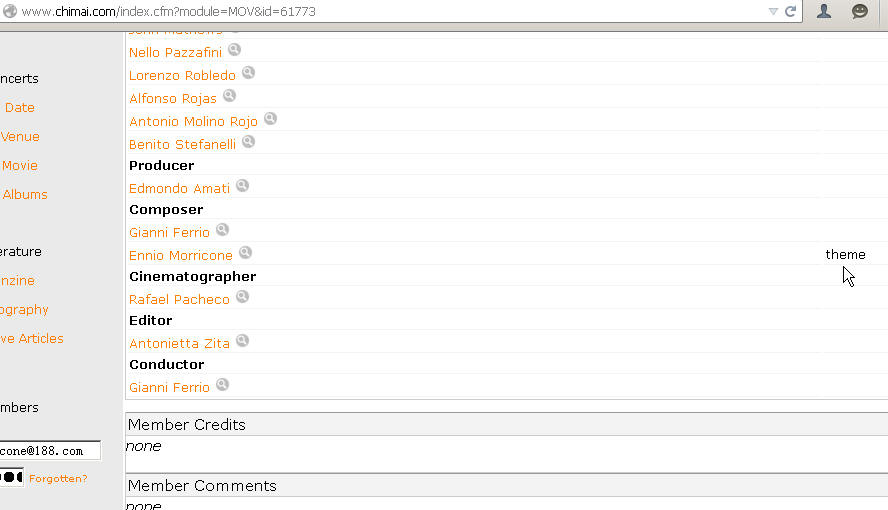The width and height of the screenshot is (888, 510).
Task: Reload page with browser refresh icon
Action: [x=791, y=11]
